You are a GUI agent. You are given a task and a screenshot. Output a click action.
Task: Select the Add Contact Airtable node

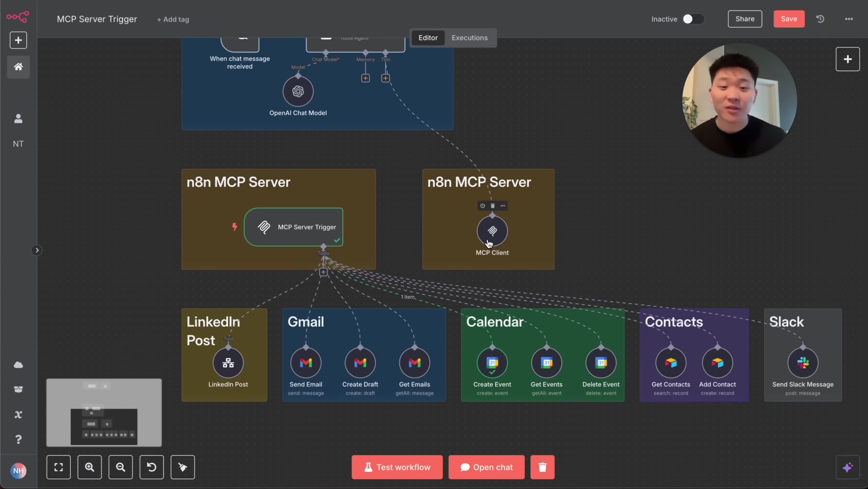[x=717, y=363]
